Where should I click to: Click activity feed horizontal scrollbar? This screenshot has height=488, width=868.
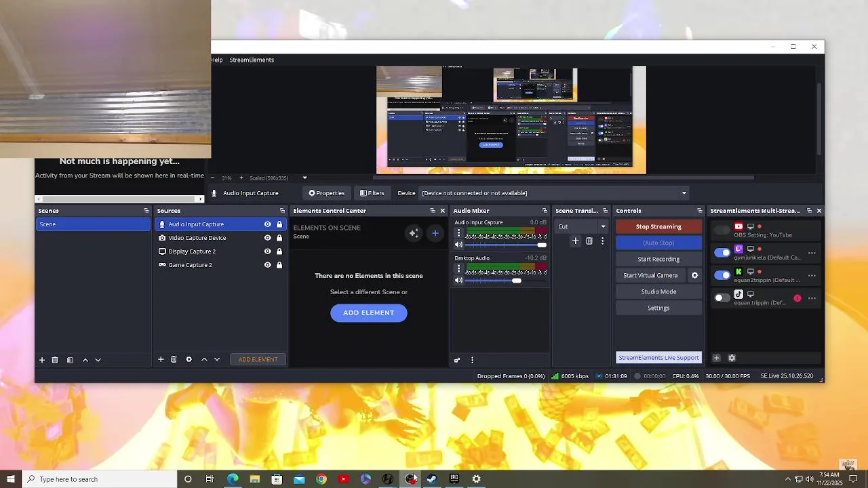(119, 199)
